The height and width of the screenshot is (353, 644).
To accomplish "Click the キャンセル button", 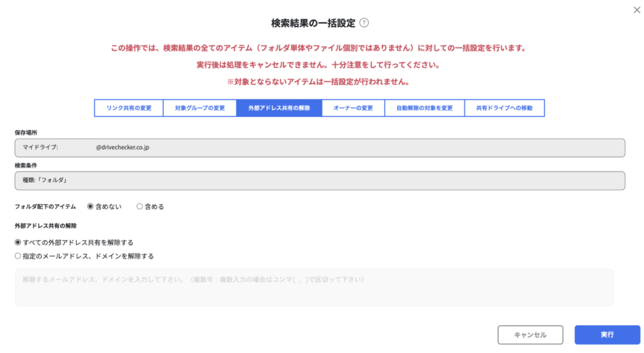I will 530,335.
